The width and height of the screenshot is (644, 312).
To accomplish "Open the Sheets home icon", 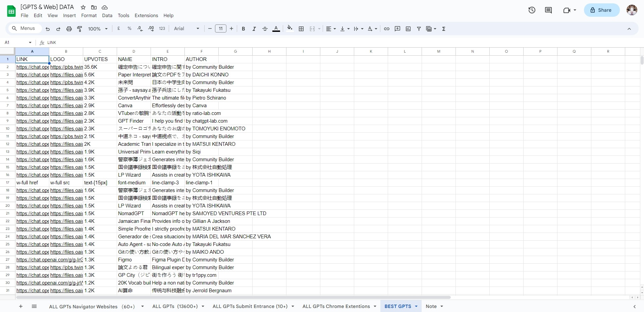I will 11,11.
